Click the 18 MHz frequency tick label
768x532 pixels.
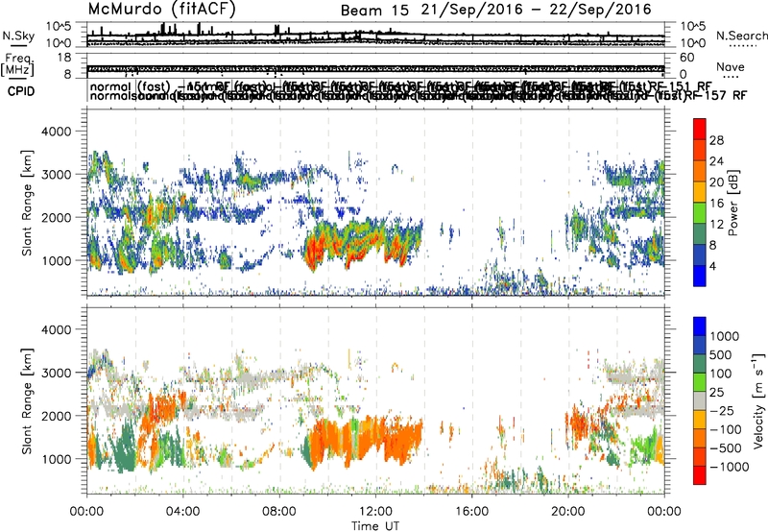64,58
